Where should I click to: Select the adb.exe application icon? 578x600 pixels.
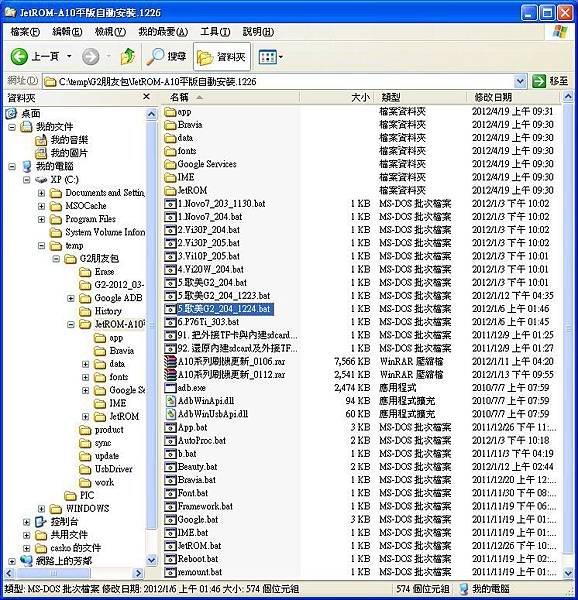coord(170,388)
